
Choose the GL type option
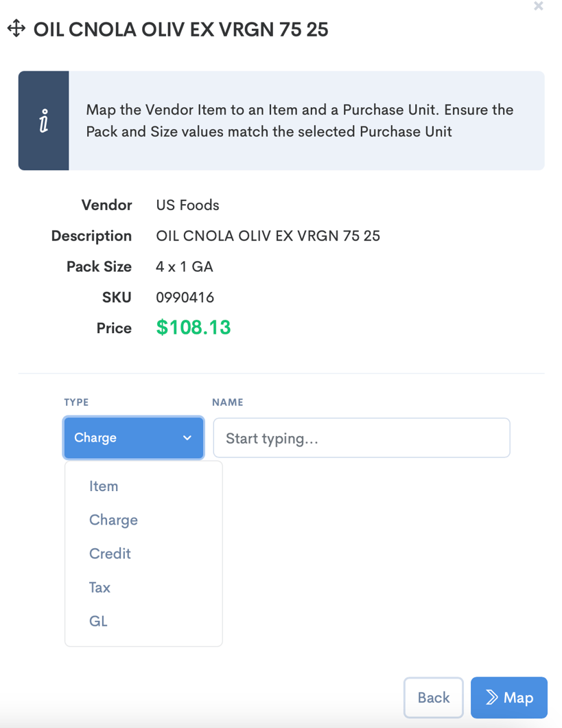coord(98,621)
